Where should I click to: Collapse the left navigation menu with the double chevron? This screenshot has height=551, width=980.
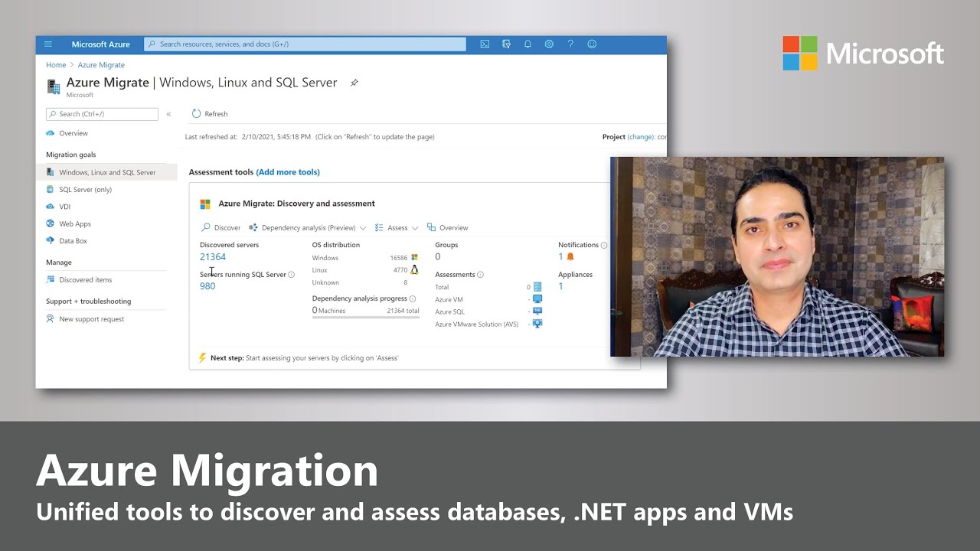click(168, 114)
